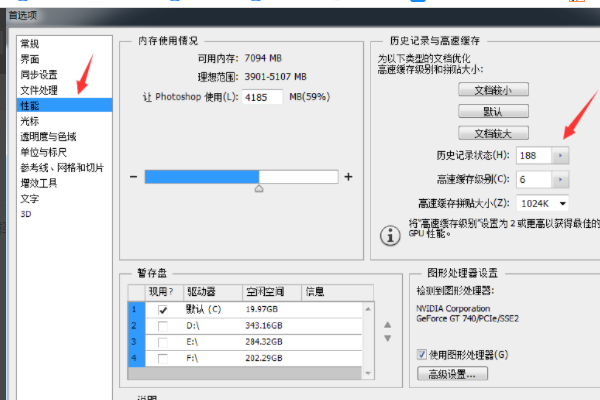Open the 界面 preferences category
The width and height of the screenshot is (600, 400).
point(29,59)
